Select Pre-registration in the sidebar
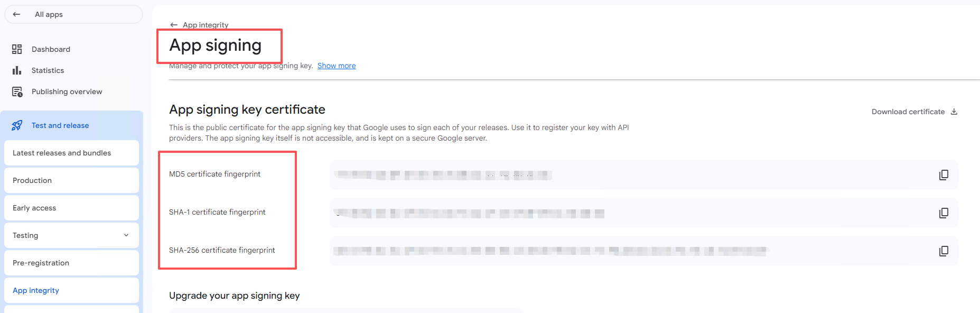The width and height of the screenshot is (980, 313). 41,263
